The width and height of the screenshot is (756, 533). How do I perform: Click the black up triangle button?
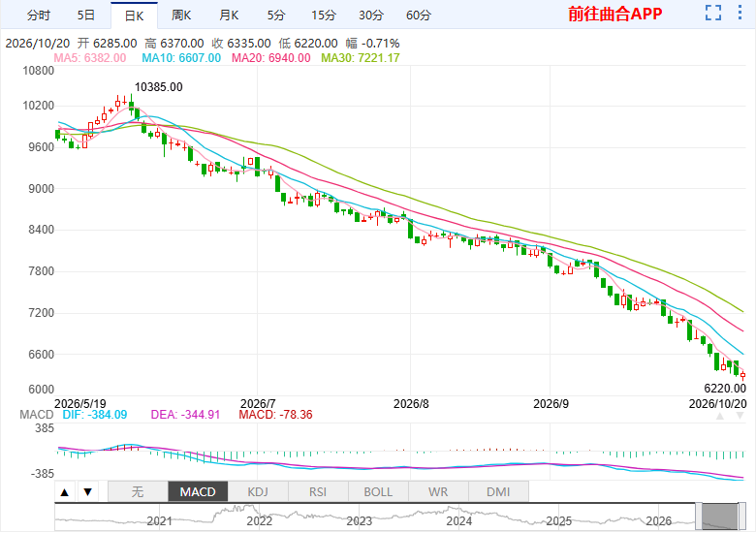(x=65, y=492)
